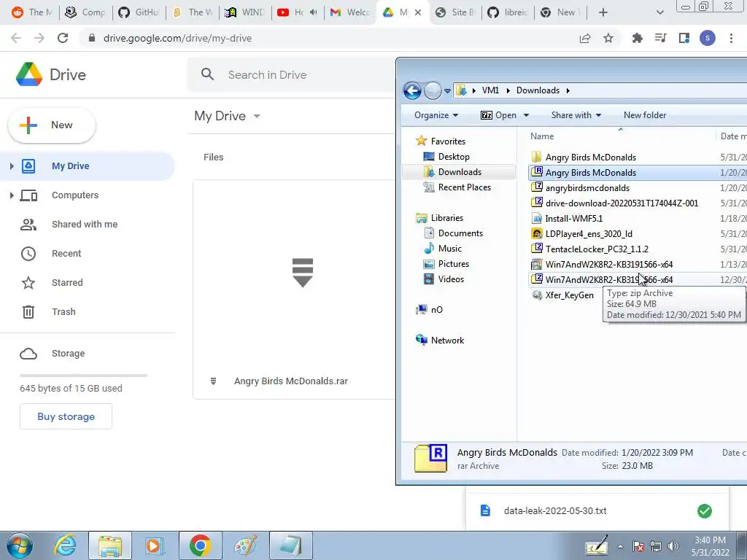Image resolution: width=747 pixels, height=560 pixels.
Task: Open the Organize menu in Explorer
Action: [x=436, y=115]
